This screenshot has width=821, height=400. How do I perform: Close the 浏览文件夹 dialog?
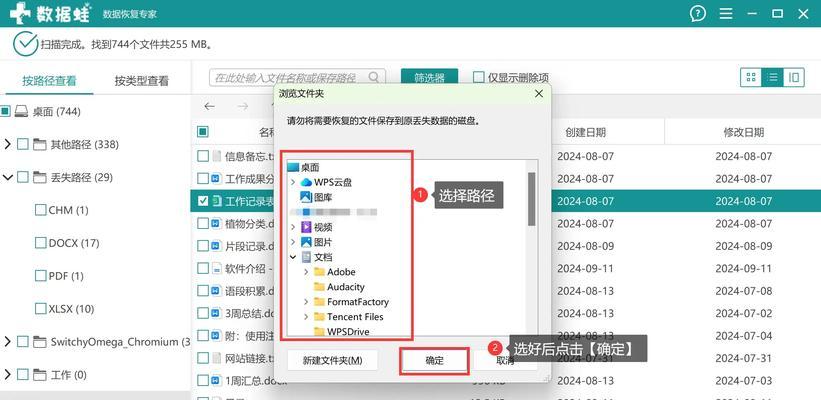[539, 94]
